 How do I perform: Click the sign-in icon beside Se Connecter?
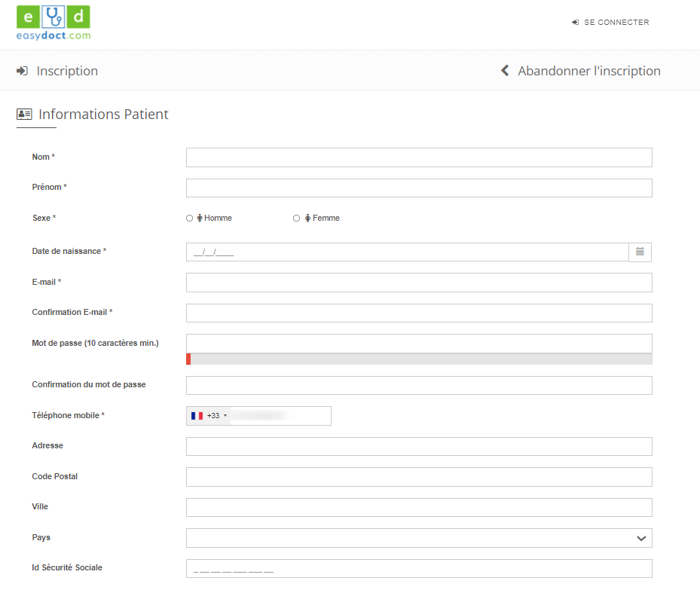click(575, 23)
